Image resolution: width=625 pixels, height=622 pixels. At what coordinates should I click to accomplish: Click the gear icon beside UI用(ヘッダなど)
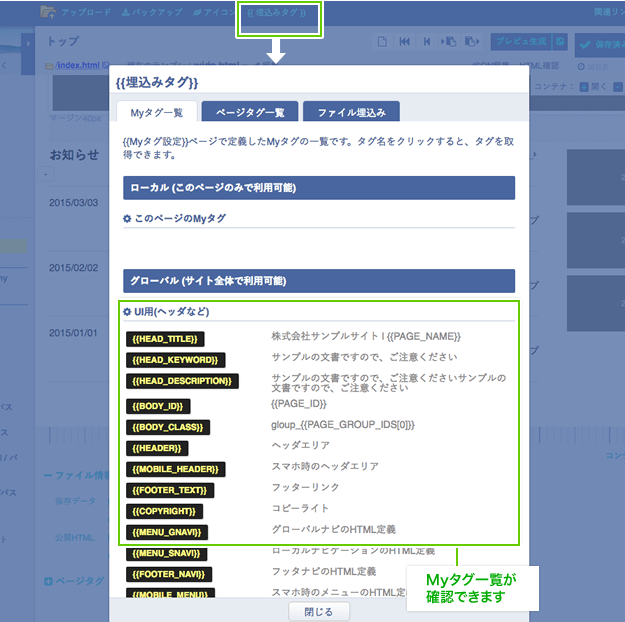pos(127,312)
